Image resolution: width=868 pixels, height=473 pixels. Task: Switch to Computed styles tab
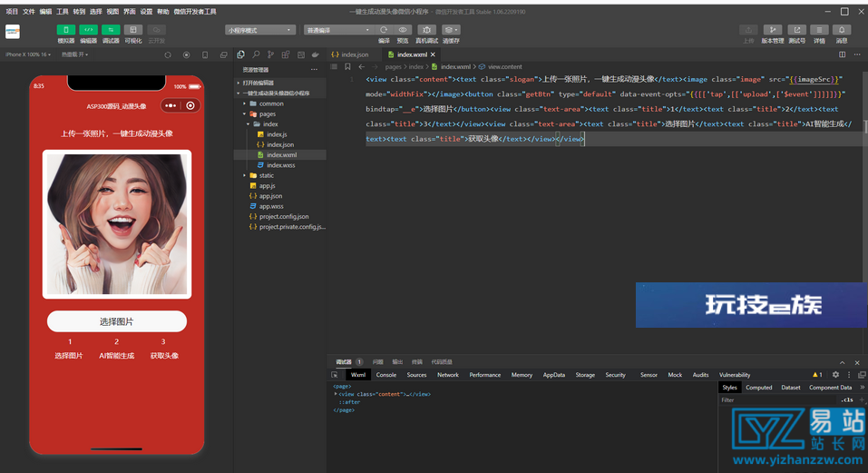tap(758, 387)
